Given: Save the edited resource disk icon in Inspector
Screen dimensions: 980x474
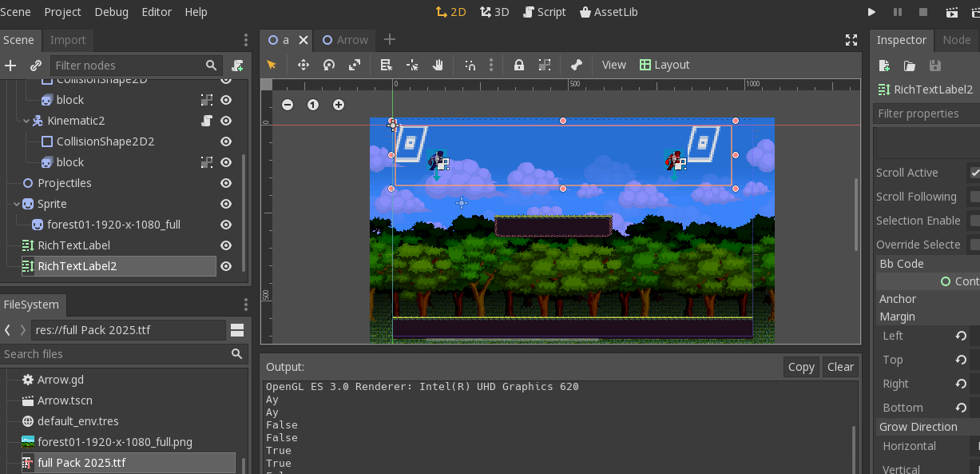Looking at the screenshot, I should tap(935, 66).
